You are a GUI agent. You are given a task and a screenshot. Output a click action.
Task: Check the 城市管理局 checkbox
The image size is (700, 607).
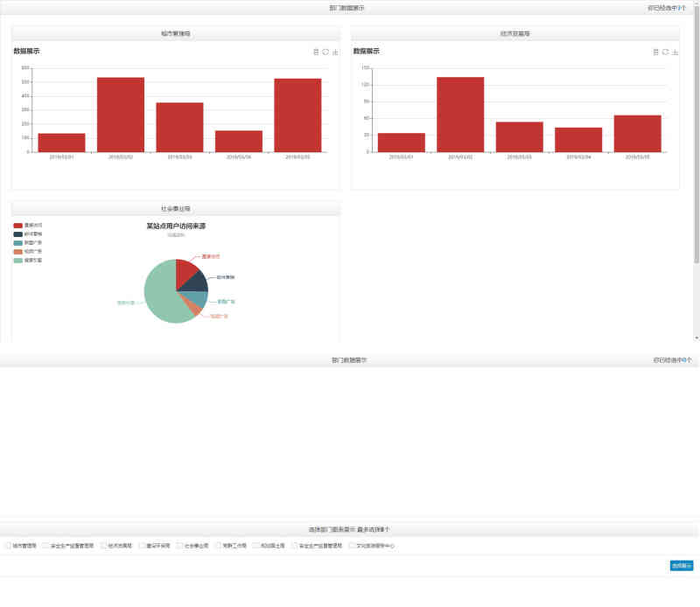9,546
